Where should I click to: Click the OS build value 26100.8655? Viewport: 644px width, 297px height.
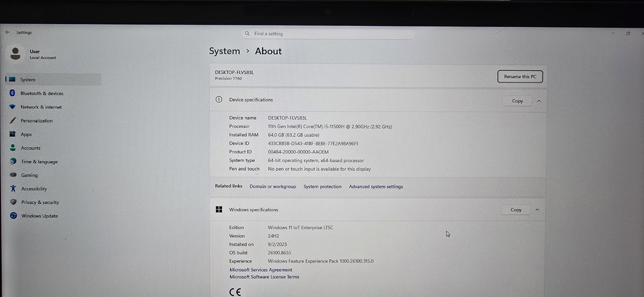point(279,253)
